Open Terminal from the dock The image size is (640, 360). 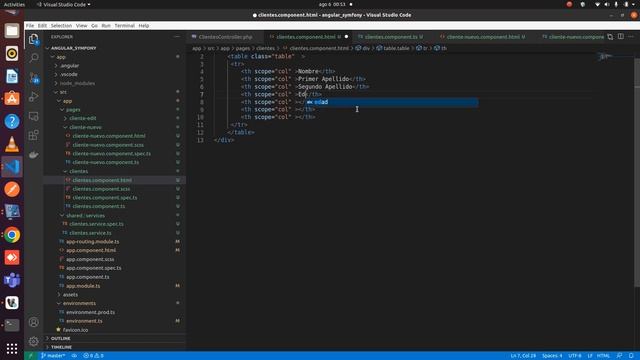[12, 325]
